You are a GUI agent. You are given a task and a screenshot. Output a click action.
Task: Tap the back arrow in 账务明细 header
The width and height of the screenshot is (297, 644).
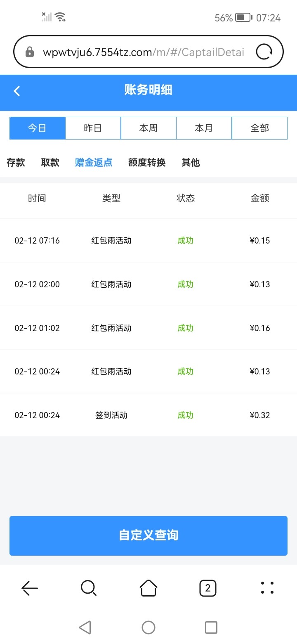point(17,91)
